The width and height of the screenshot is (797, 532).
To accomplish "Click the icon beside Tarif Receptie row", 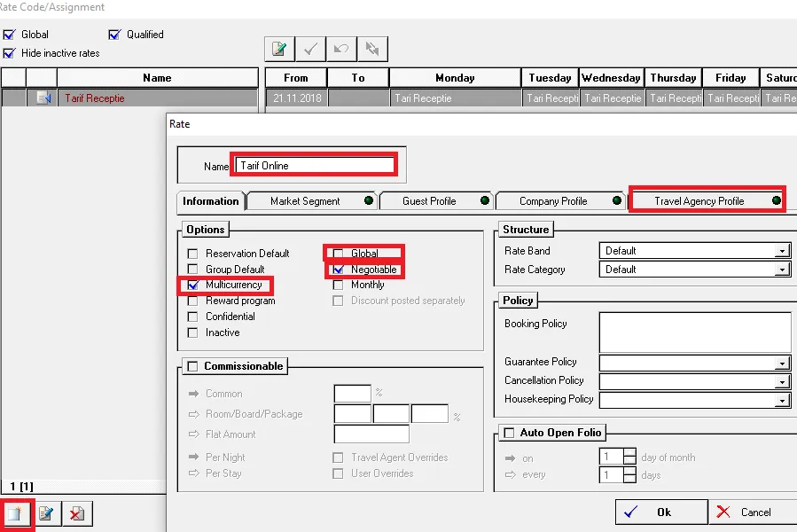I will point(43,98).
